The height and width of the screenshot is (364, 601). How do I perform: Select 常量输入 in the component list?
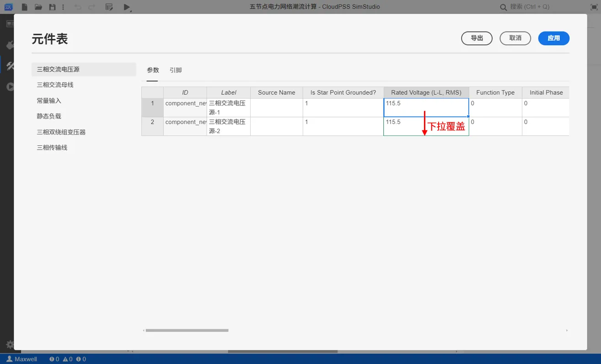[x=84, y=101]
